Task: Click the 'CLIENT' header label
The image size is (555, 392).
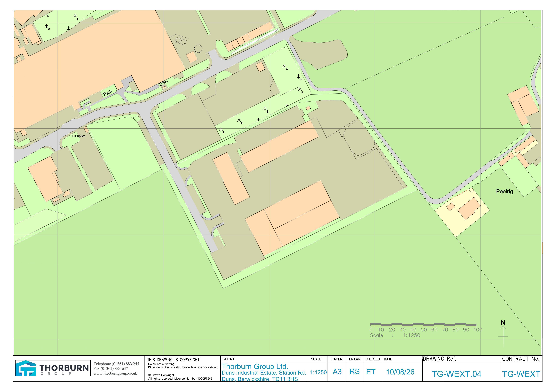Action: (x=228, y=359)
